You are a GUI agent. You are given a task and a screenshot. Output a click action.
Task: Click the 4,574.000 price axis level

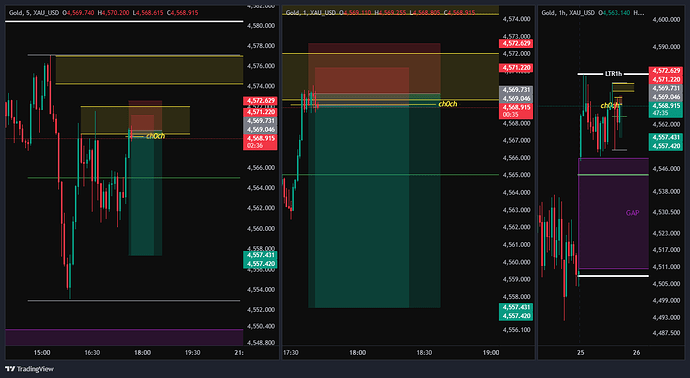tap(516, 19)
